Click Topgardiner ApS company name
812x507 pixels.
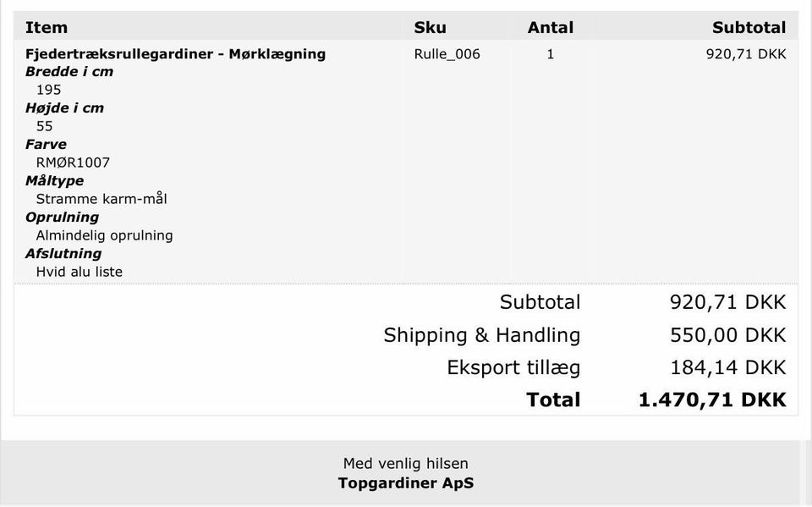pos(406,483)
